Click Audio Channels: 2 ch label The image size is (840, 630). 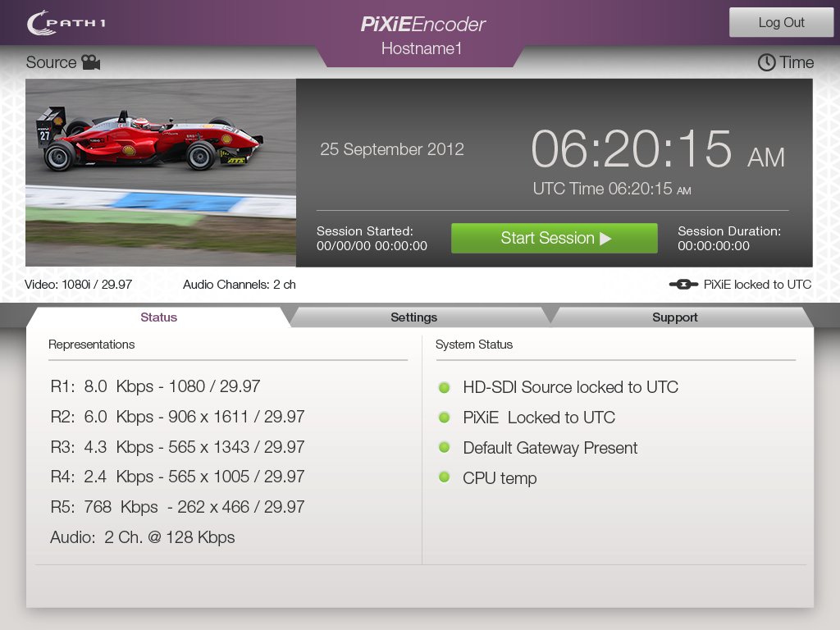click(x=240, y=285)
